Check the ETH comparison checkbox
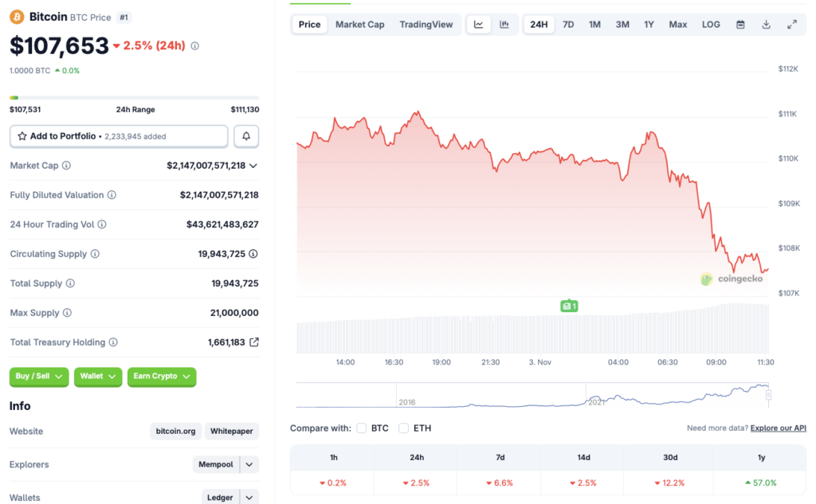The height and width of the screenshot is (504, 816). pyautogui.click(x=403, y=428)
